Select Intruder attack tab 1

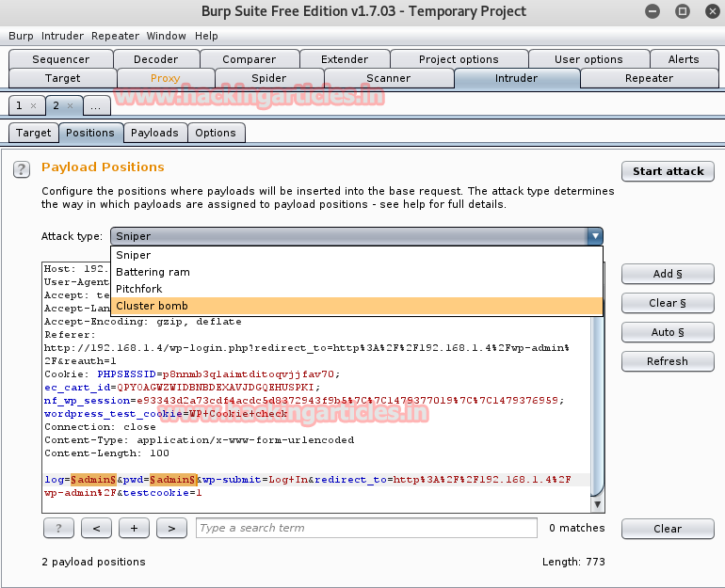coord(20,105)
